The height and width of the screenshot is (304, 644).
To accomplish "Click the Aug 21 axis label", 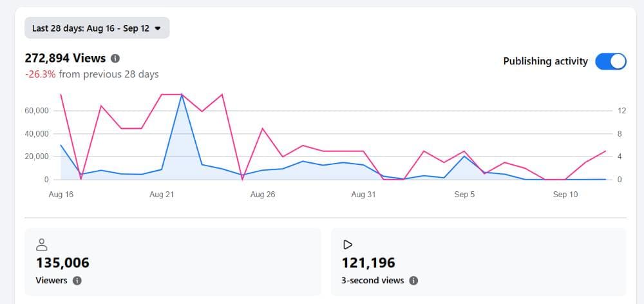I will tap(162, 195).
